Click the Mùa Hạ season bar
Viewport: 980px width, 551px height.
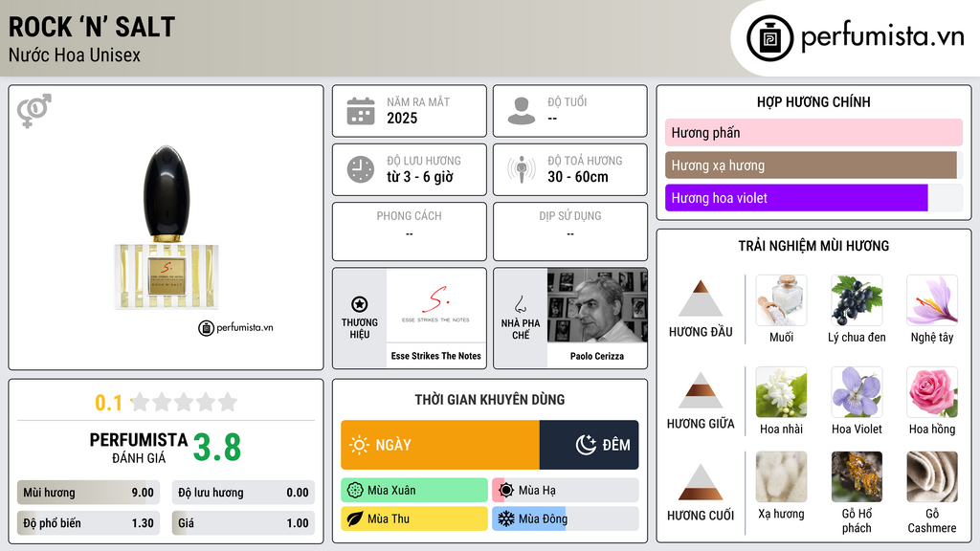pos(566,491)
